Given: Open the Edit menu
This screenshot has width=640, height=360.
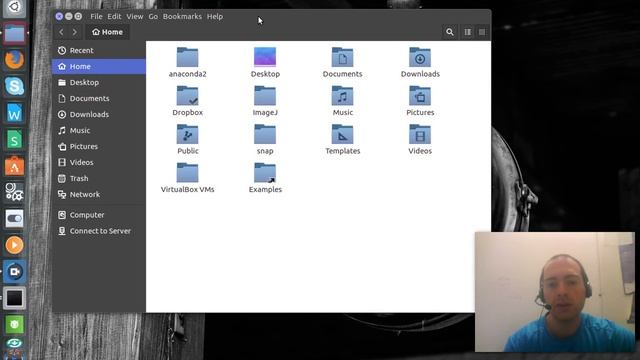Looking at the screenshot, I should (x=114, y=16).
